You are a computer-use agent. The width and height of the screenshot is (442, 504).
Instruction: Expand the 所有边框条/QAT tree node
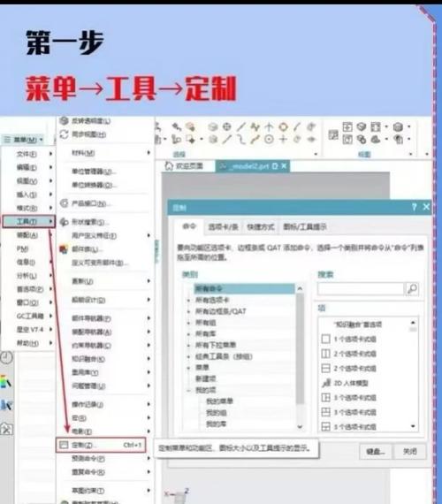pyautogui.click(x=188, y=311)
